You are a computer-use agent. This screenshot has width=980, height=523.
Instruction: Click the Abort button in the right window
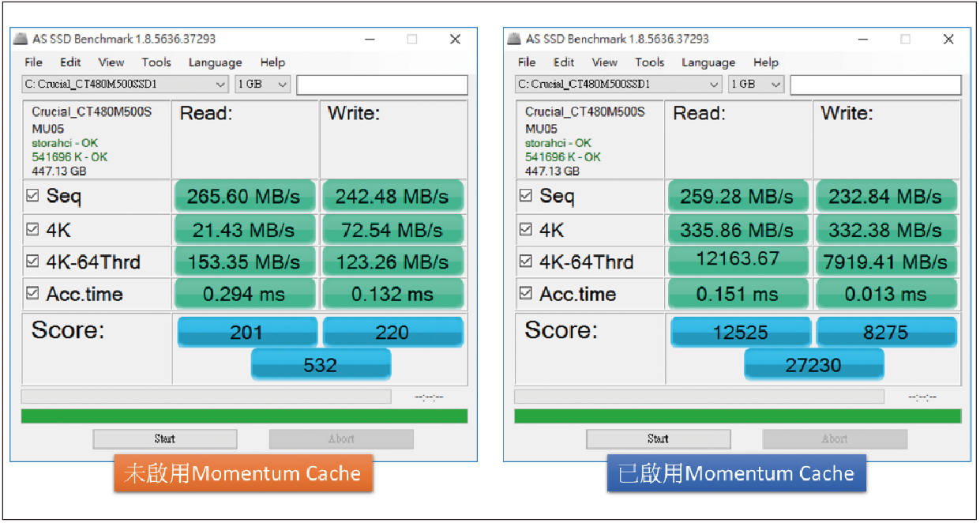coord(835,438)
